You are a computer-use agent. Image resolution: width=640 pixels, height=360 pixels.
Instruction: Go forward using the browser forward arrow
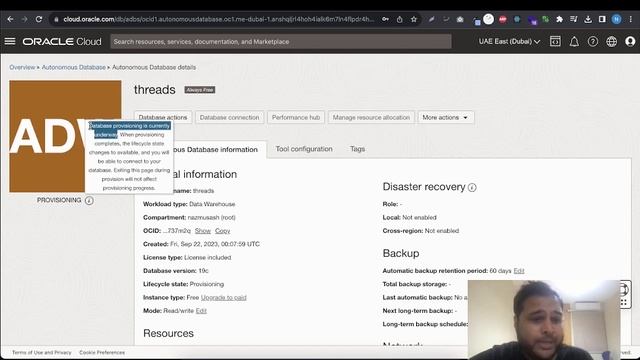(24, 19)
